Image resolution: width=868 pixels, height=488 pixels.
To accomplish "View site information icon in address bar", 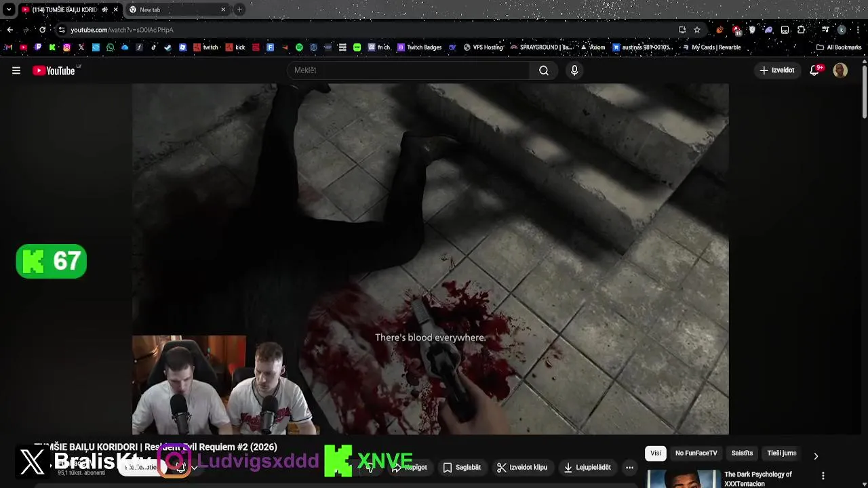I will [62, 30].
